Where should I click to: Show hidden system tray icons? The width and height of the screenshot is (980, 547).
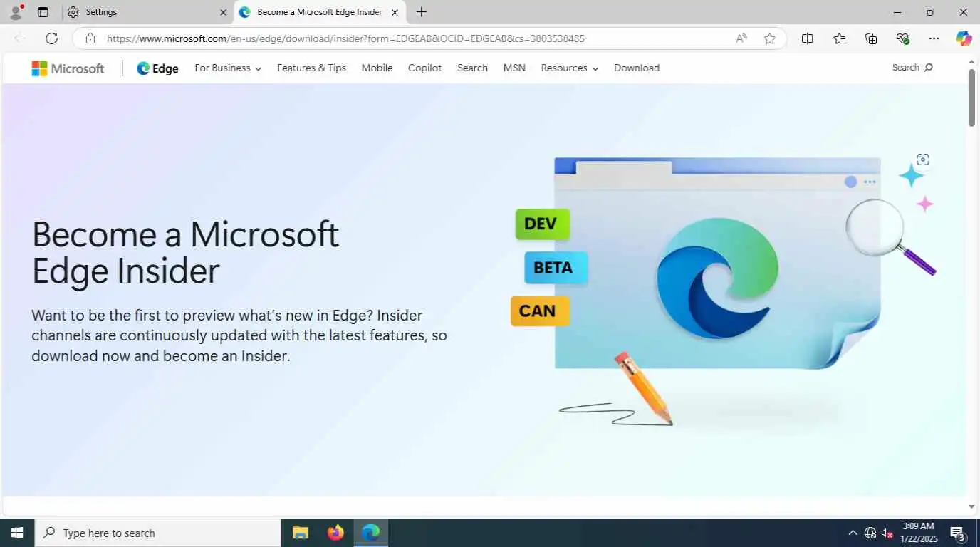click(853, 533)
